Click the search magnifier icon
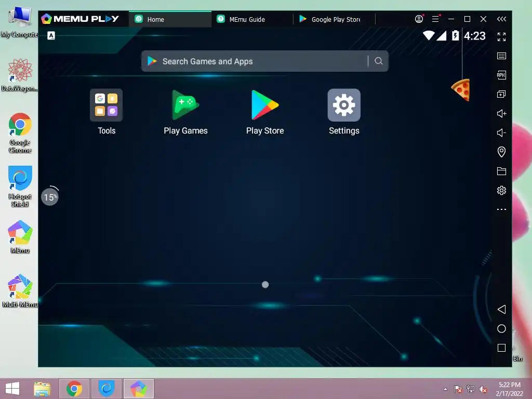The width and height of the screenshot is (532, 399). (379, 61)
